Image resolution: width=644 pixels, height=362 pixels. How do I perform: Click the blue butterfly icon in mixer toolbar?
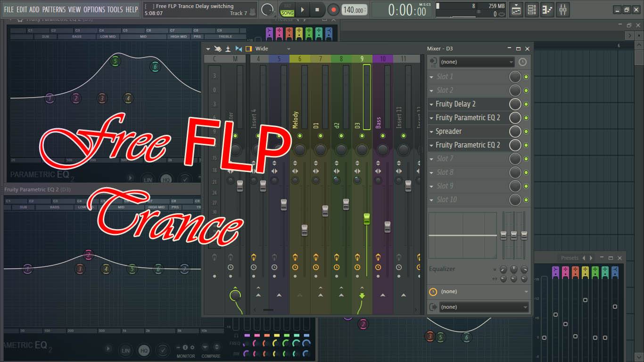tap(239, 49)
